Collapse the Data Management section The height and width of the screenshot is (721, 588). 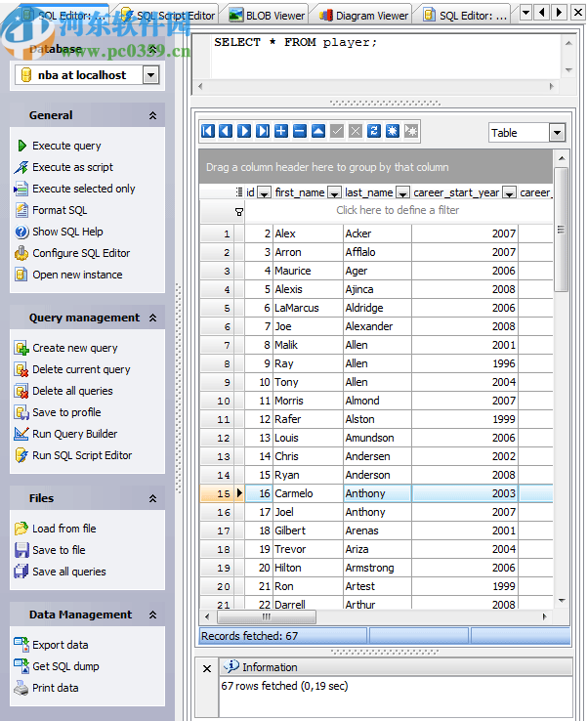point(152,615)
